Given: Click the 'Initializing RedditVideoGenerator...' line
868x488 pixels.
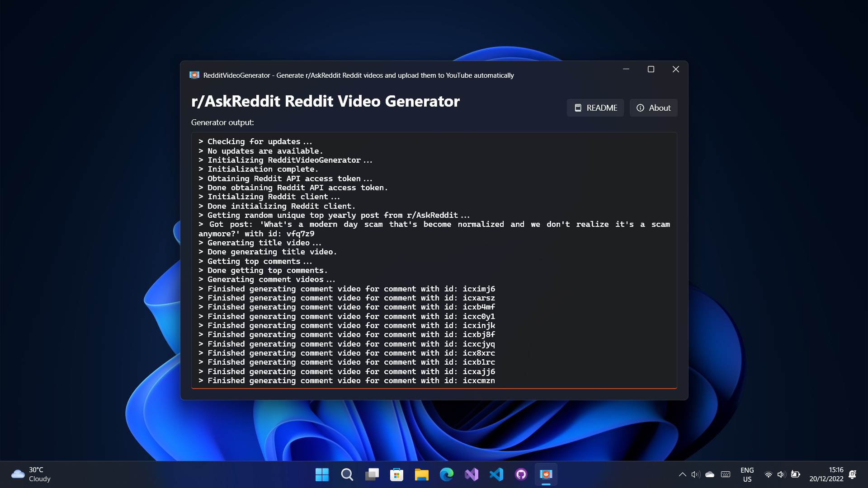Looking at the screenshot, I should pyautogui.click(x=286, y=160).
